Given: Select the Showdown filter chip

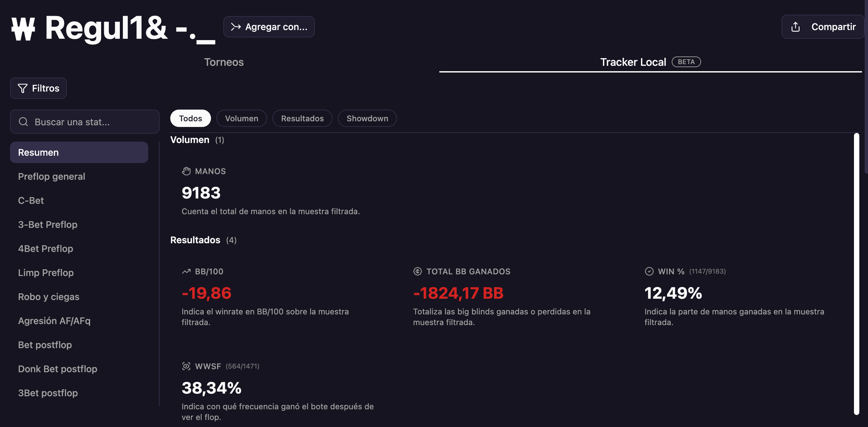Looking at the screenshot, I should (367, 118).
